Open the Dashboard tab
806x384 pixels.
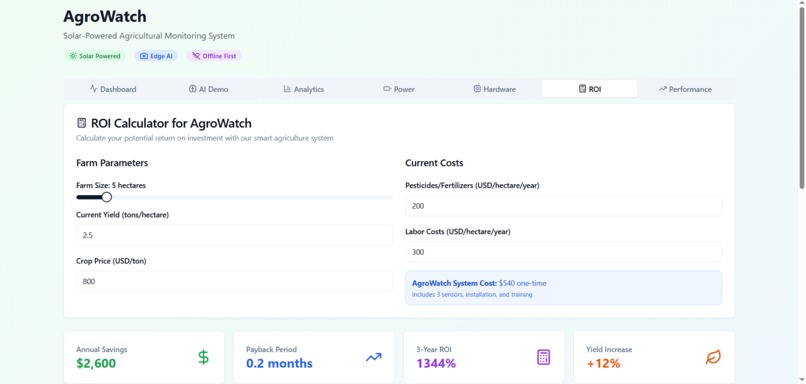[x=113, y=89]
